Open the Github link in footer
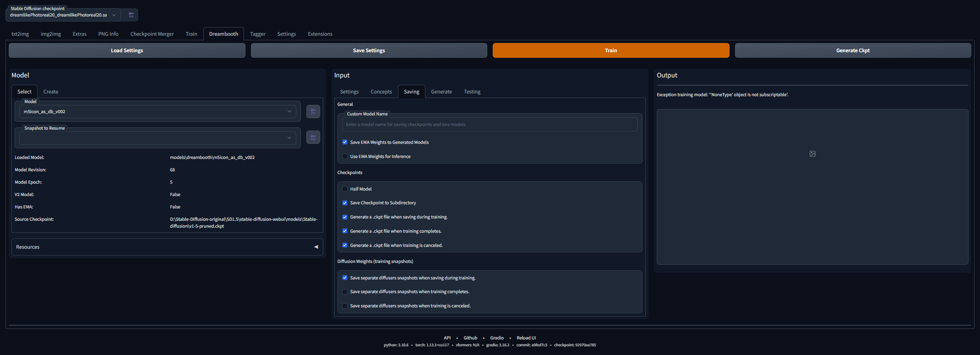980x355 pixels. (470, 338)
